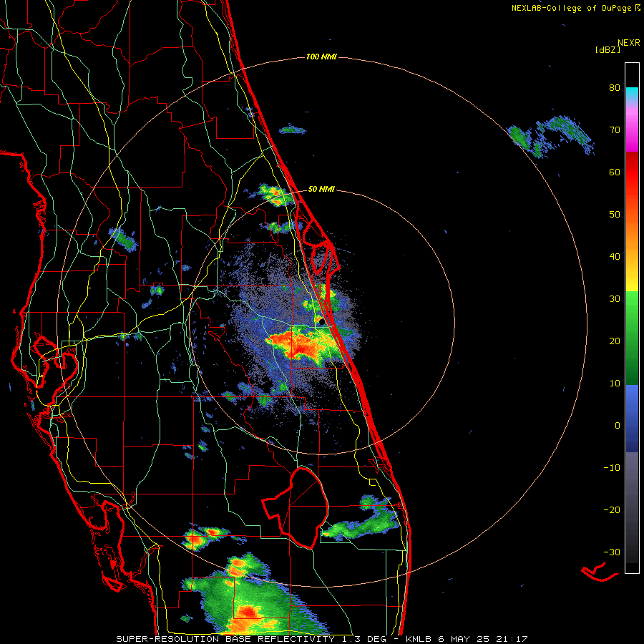The height and width of the screenshot is (644, 644).
Task: Click the 70 value on the dBZ scale
Action: pos(615,130)
